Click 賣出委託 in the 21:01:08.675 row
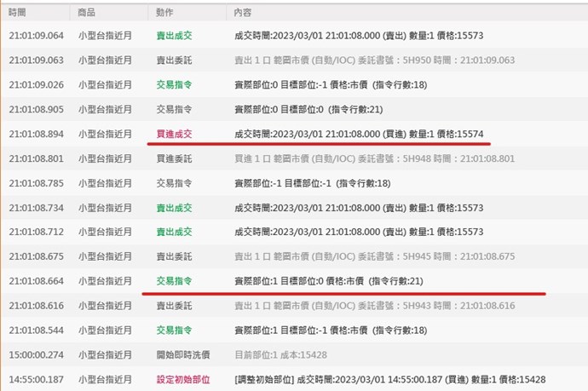The image size is (588, 391). coord(175,256)
